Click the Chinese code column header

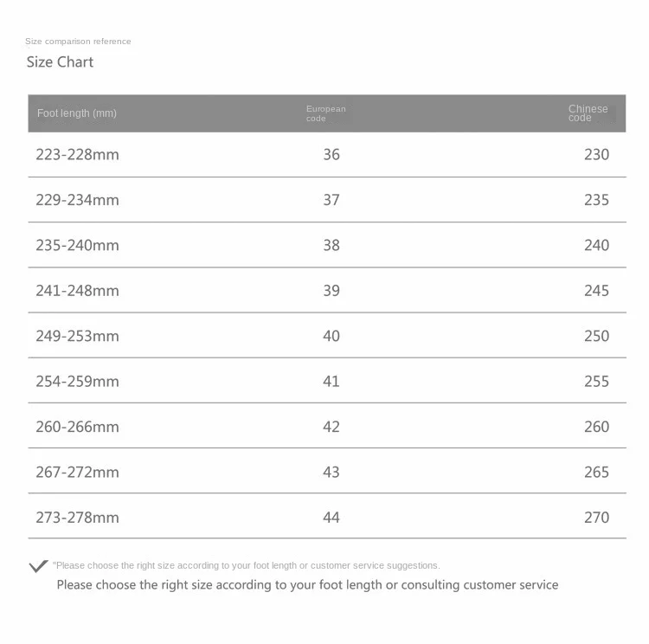(588, 113)
